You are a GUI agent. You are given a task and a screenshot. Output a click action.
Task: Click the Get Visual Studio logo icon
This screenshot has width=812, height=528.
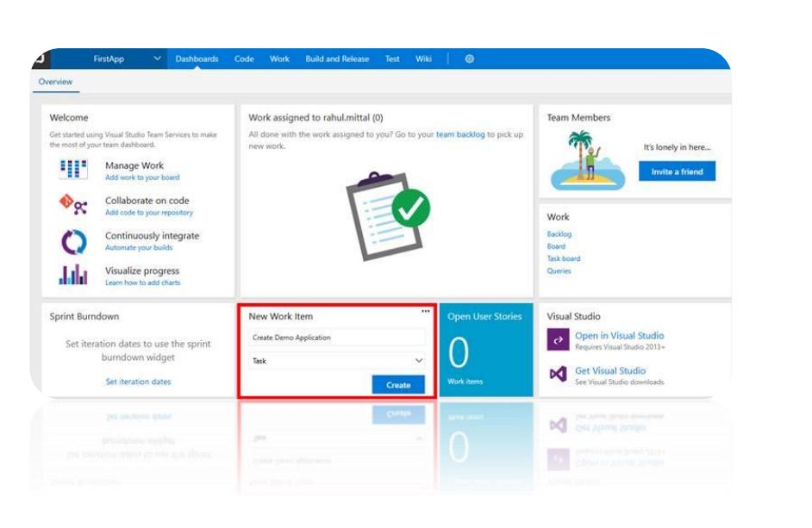(558, 373)
